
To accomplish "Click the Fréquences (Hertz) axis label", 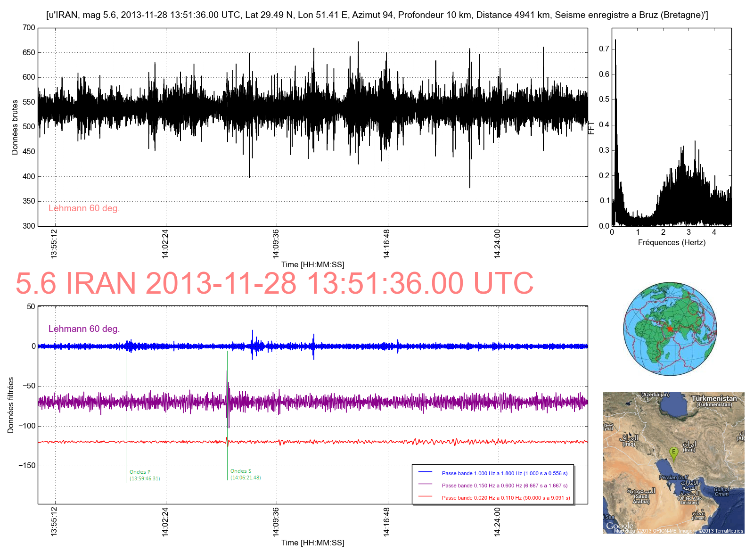I will [x=672, y=243].
